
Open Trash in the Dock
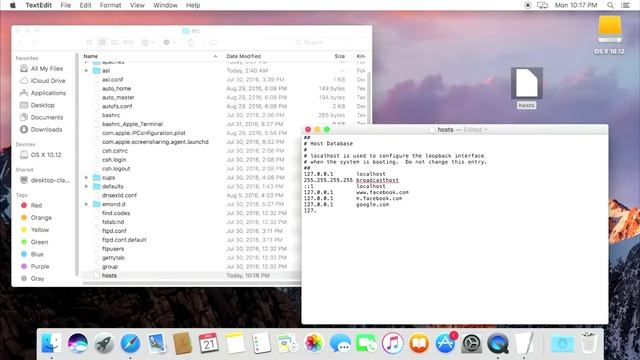coord(589,343)
